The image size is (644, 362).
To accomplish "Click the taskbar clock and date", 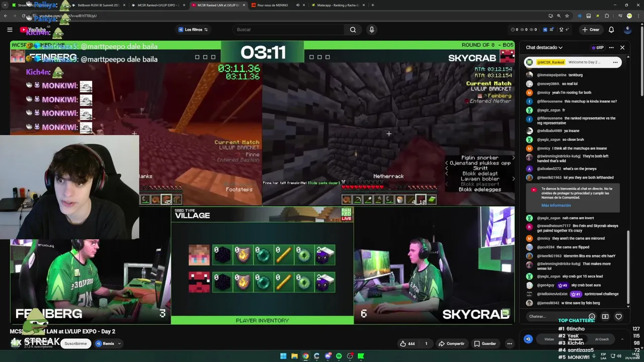I will coord(632,356).
